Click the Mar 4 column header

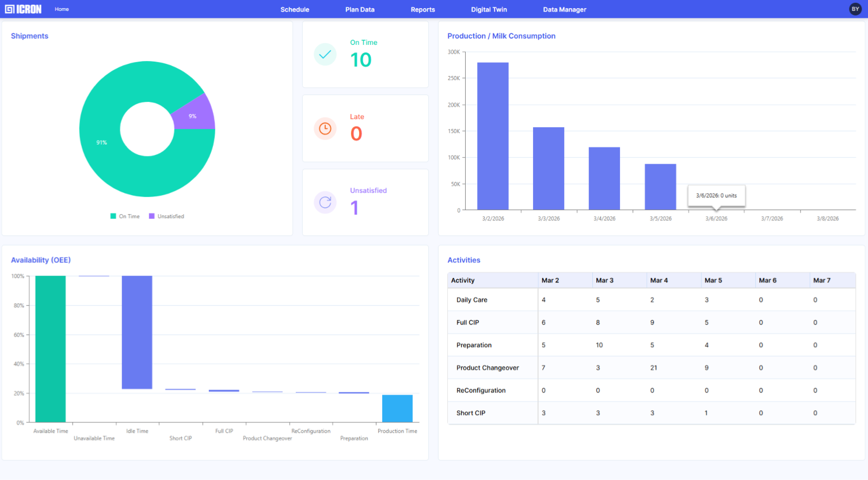[659, 280]
